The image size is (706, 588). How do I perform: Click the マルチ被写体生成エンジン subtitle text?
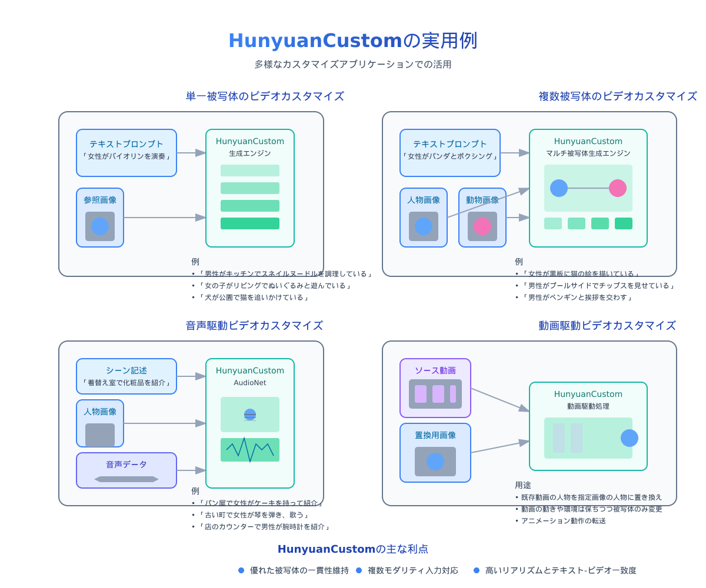click(588, 153)
